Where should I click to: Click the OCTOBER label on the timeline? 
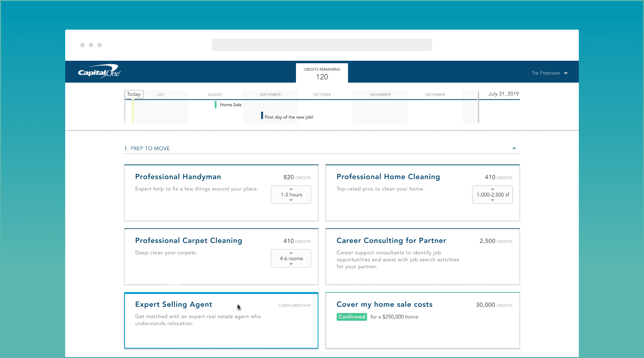click(322, 94)
